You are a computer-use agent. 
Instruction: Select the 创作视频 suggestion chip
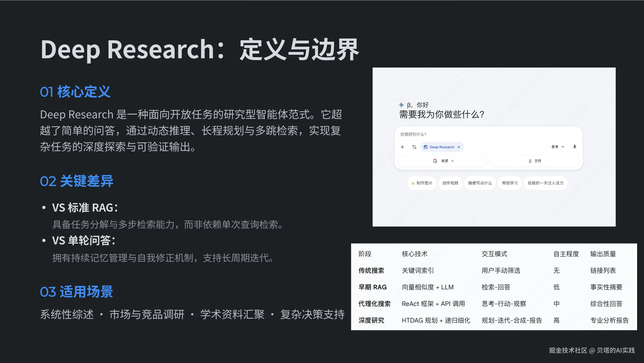[x=450, y=183]
